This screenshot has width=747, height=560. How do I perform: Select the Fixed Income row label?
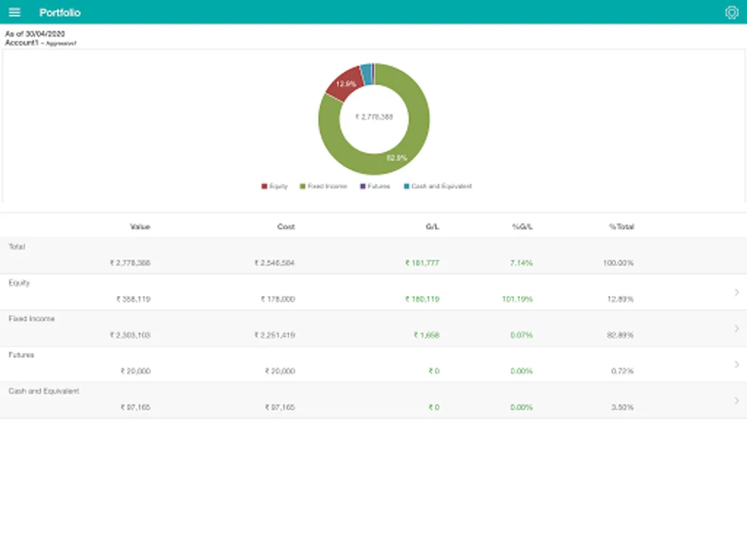click(32, 319)
